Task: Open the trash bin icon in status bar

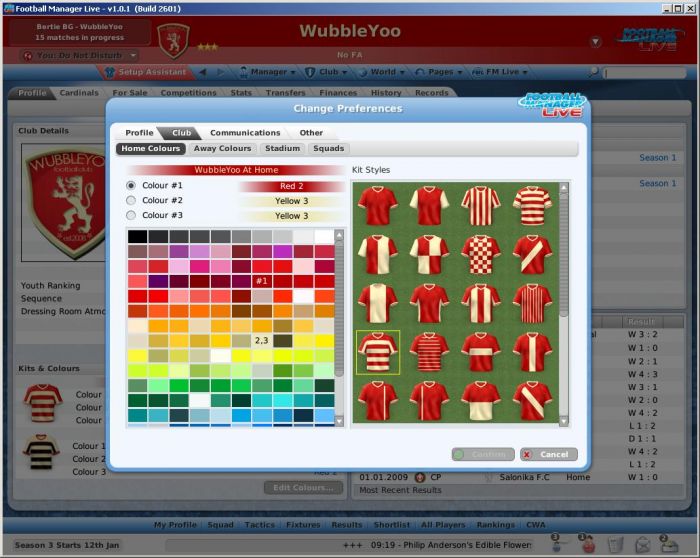Action: [615, 544]
